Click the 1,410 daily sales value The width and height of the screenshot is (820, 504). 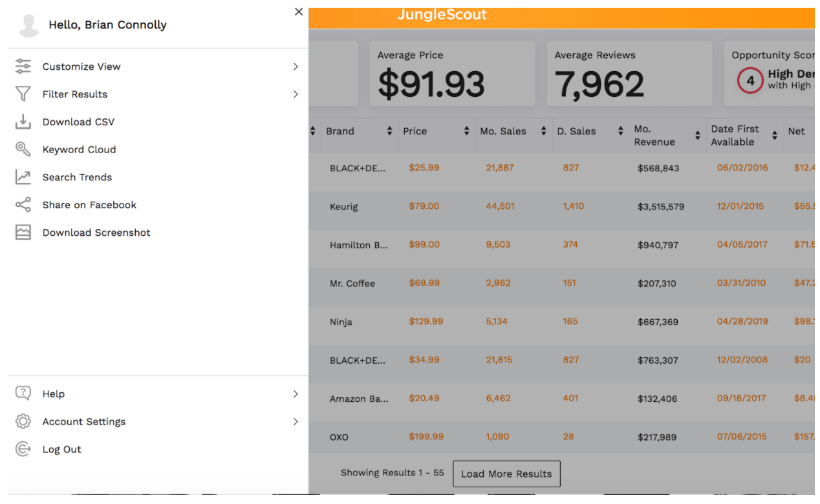pyautogui.click(x=573, y=206)
